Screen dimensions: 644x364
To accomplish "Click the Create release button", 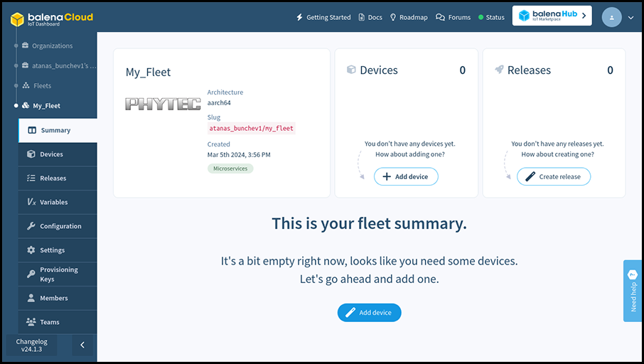I will 554,176.
